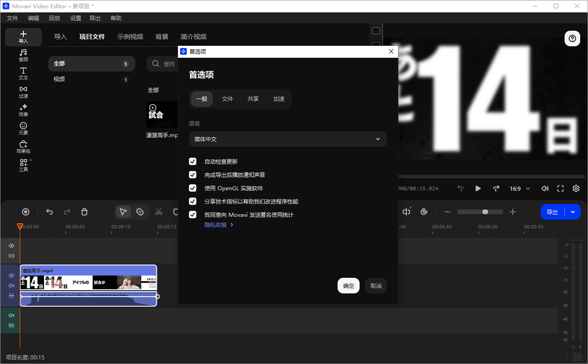
Task: Step to next frame in preview
Action: click(x=496, y=188)
